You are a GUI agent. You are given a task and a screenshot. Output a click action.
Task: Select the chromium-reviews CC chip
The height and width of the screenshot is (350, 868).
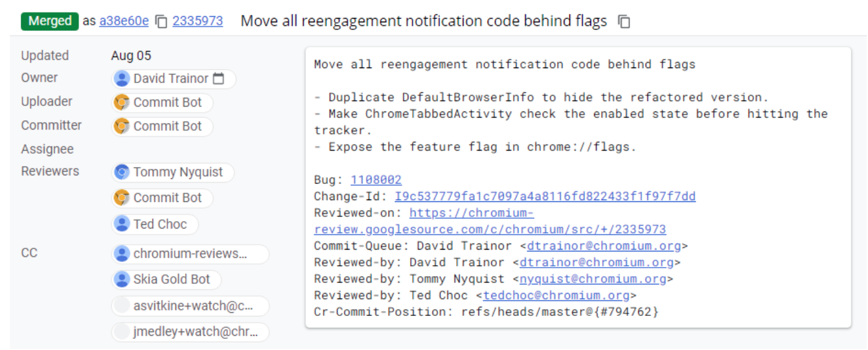point(190,254)
